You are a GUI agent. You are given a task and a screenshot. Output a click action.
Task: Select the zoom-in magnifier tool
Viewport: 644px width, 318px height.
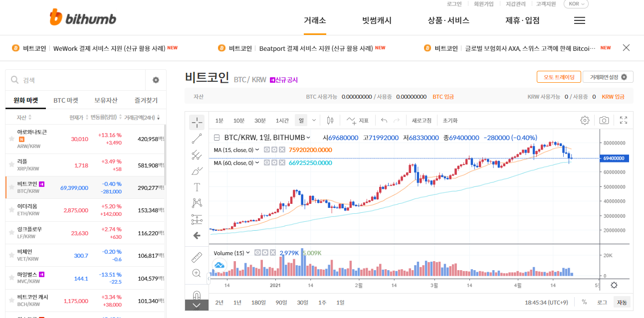[x=197, y=273]
